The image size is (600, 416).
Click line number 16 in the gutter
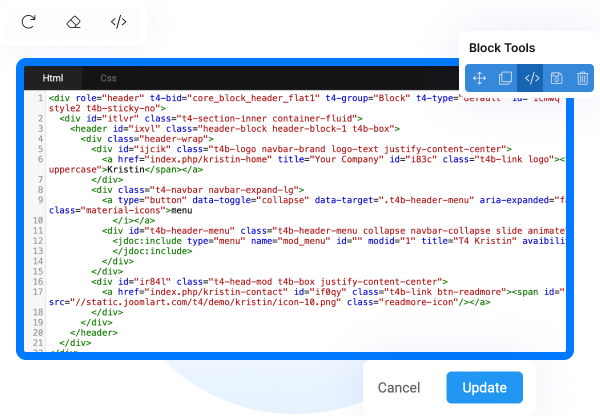click(x=38, y=282)
